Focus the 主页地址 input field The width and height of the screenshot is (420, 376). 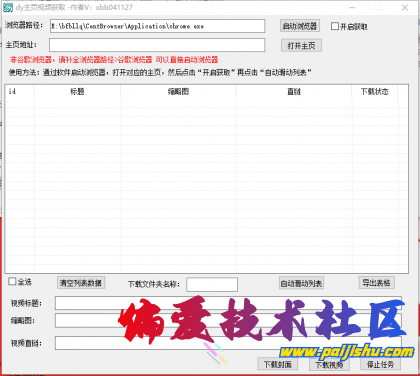click(157, 45)
